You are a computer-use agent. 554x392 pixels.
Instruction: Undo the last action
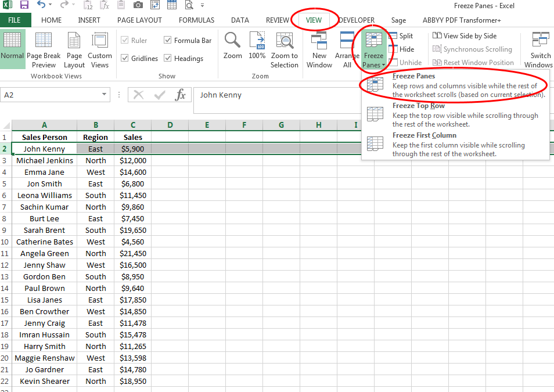pyautogui.click(x=41, y=5)
